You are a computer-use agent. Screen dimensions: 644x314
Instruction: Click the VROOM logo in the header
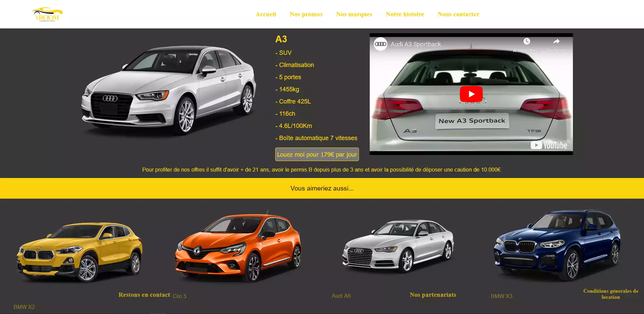pos(47,14)
